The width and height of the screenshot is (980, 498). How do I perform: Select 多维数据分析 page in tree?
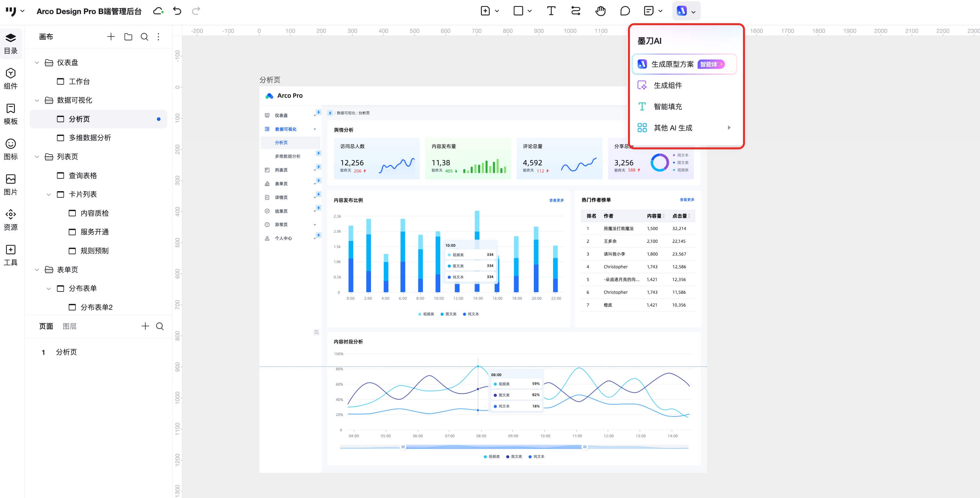point(90,138)
